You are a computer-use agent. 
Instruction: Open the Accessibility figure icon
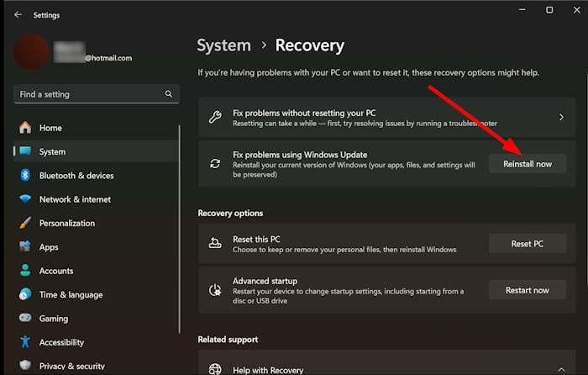click(25, 342)
